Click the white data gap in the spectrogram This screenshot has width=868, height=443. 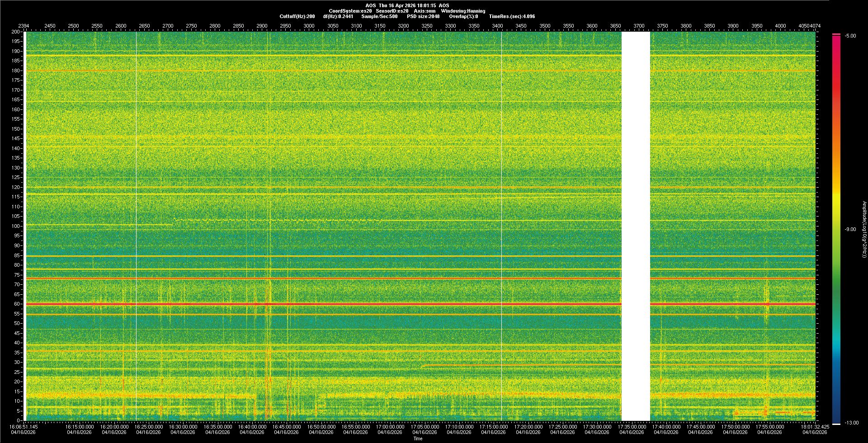click(x=636, y=226)
